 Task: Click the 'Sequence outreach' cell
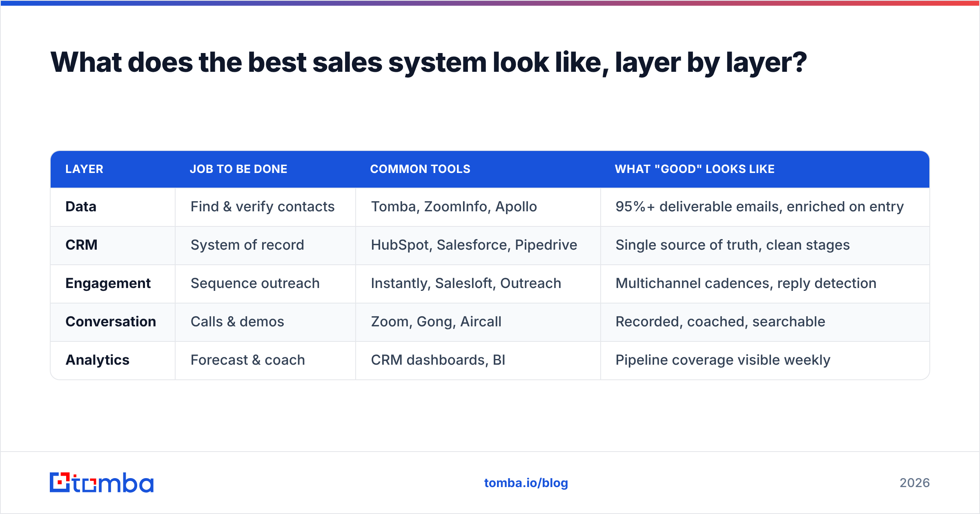coord(265,284)
